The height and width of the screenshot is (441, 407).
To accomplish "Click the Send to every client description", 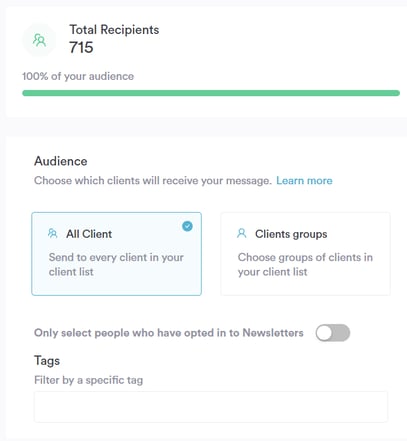I will click(116, 264).
